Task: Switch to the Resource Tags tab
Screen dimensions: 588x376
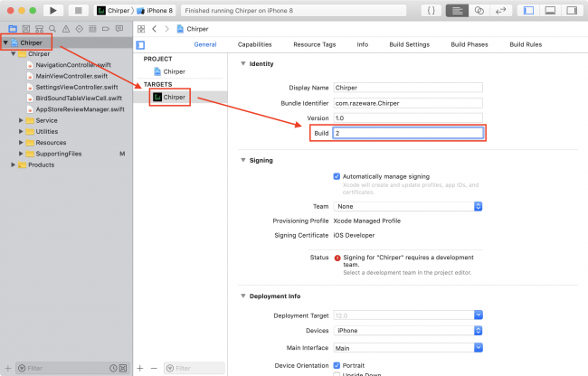Action: (x=315, y=44)
